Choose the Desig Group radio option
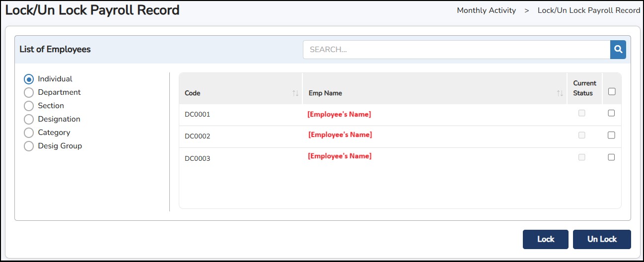Image resolution: width=644 pixels, height=262 pixels. 29,146
